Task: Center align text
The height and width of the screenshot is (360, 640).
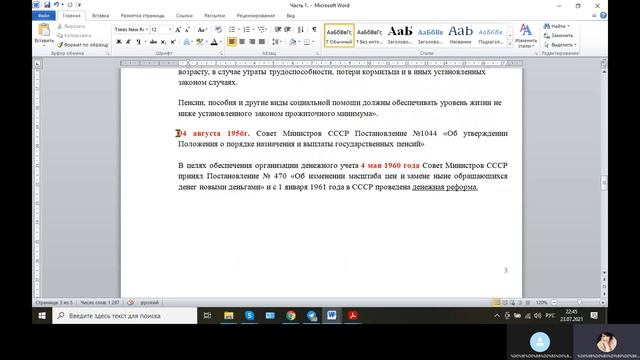Action: point(242,42)
